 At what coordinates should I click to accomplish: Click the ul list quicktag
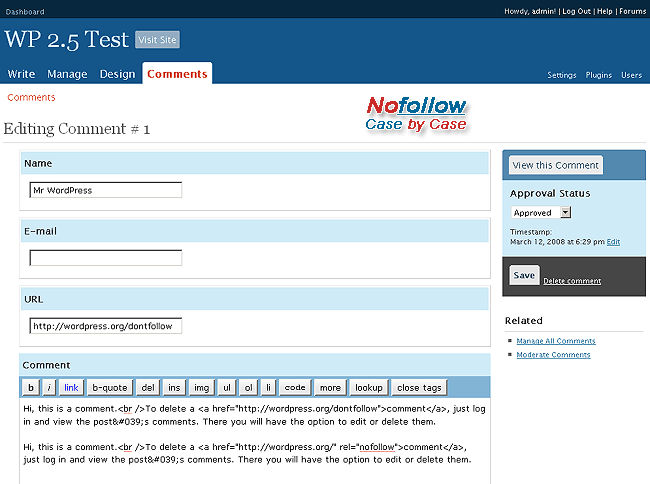click(227, 387)
